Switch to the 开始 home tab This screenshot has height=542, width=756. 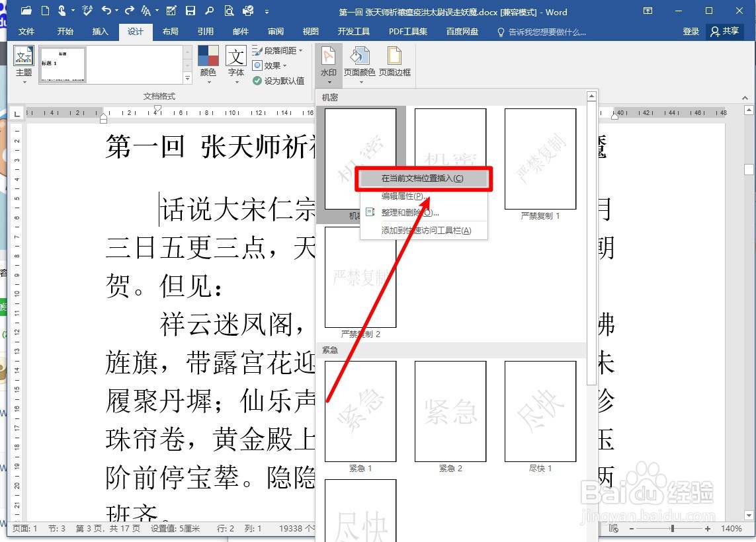tap(65, 31)
